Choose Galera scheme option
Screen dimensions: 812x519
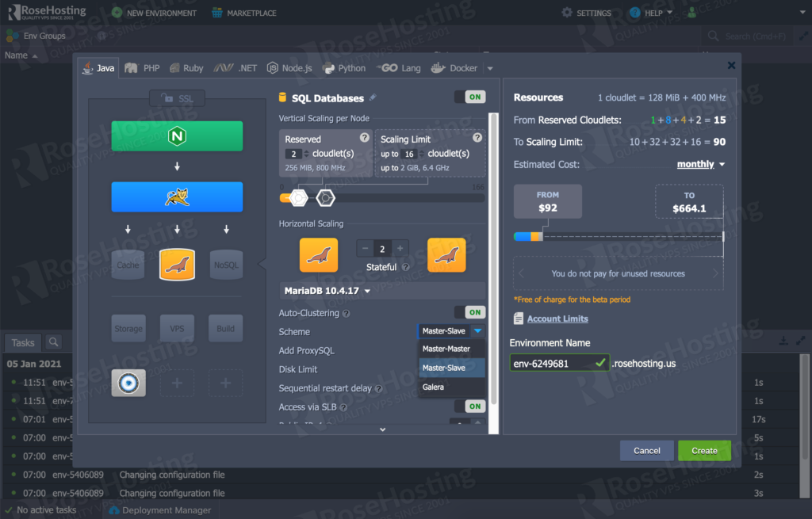tap(451, 387)
